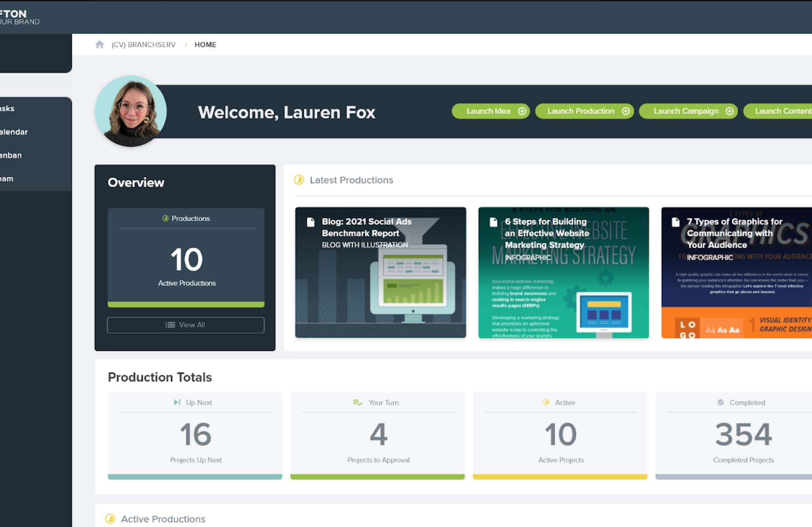Select the Team sidebar item
812x527 pixels.
click(x=7, y=179)
